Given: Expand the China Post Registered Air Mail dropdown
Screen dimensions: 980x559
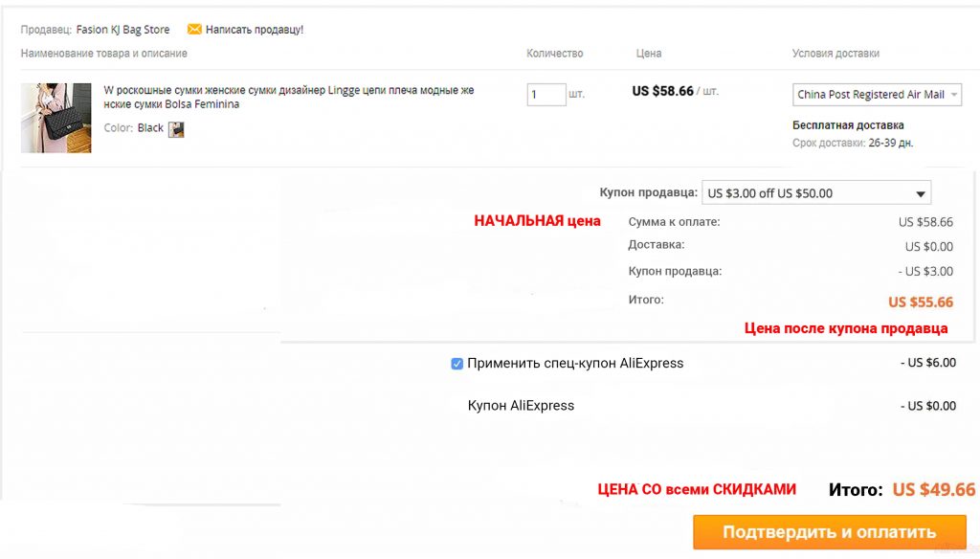Looking at the screenshot, I should 877,95.
